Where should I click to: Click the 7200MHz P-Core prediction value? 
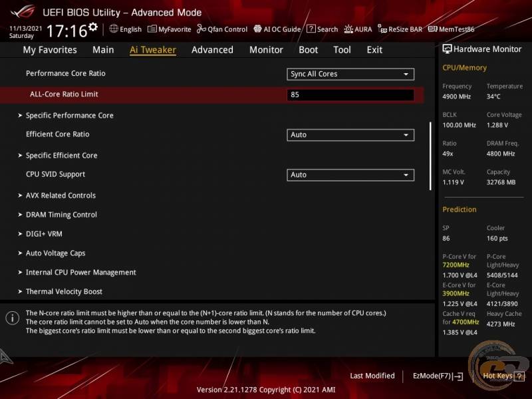click(x=456, y=265)
